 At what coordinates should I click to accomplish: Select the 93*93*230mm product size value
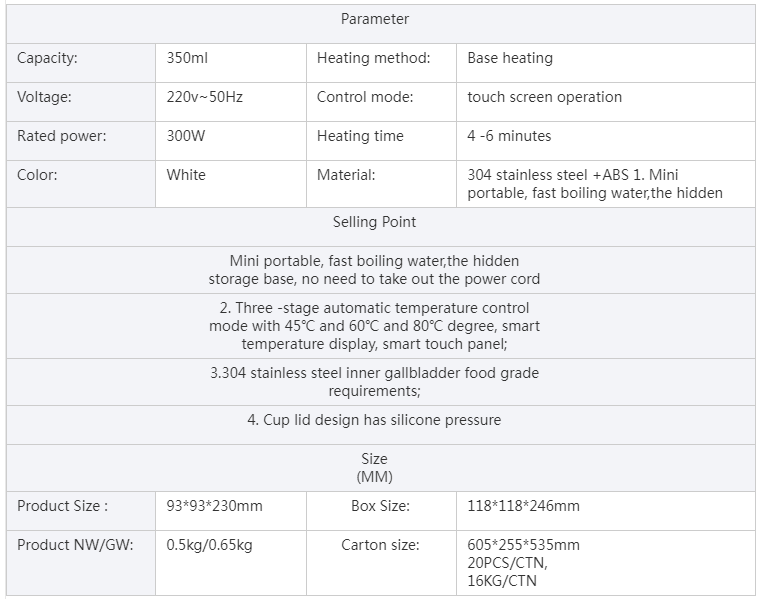coord(214,506)
